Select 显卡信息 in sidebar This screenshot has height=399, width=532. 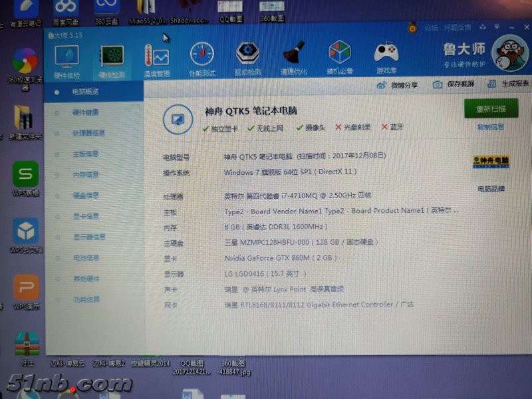86,216
